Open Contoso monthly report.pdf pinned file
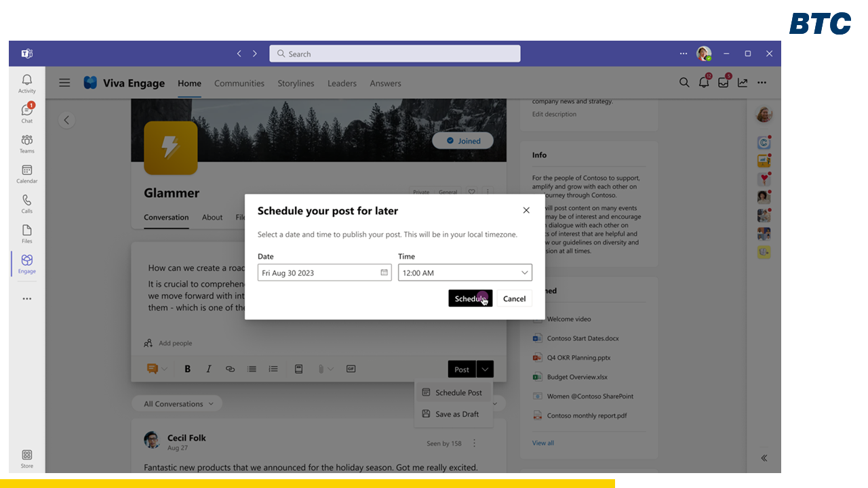Screen dimensions: 868x488 pos(580,415)
